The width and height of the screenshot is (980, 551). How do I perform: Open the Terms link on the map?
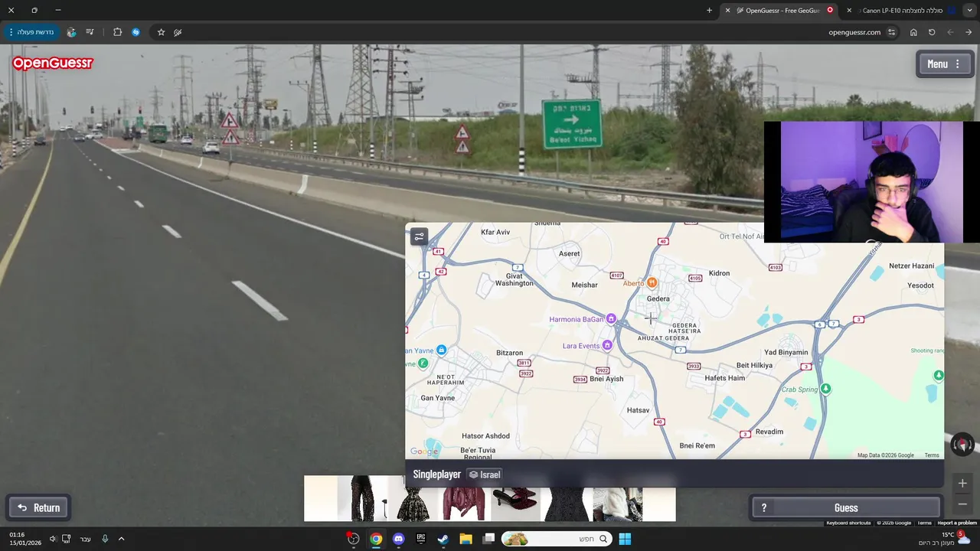932,455
